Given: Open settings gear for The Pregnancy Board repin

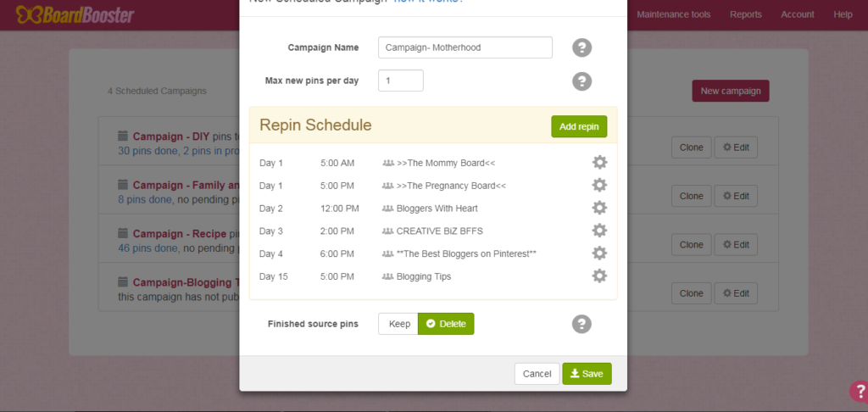Looking at the screenshot, I should click(x=599, y=185).
